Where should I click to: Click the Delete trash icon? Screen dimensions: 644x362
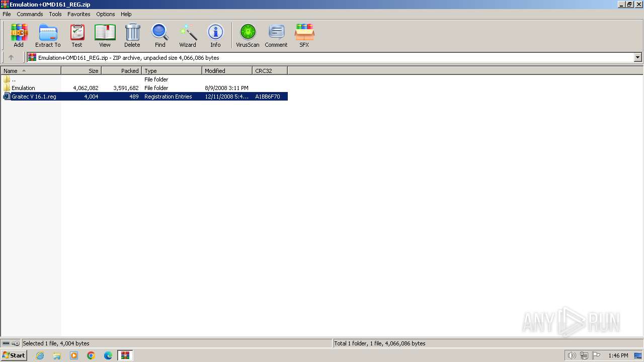click(x=132, y=36)
